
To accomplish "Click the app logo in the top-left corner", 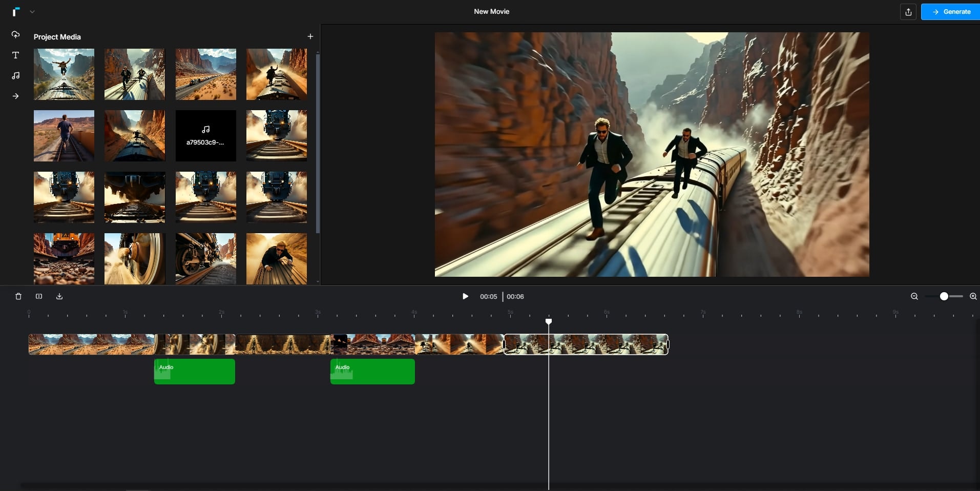I will pos(16,11).
